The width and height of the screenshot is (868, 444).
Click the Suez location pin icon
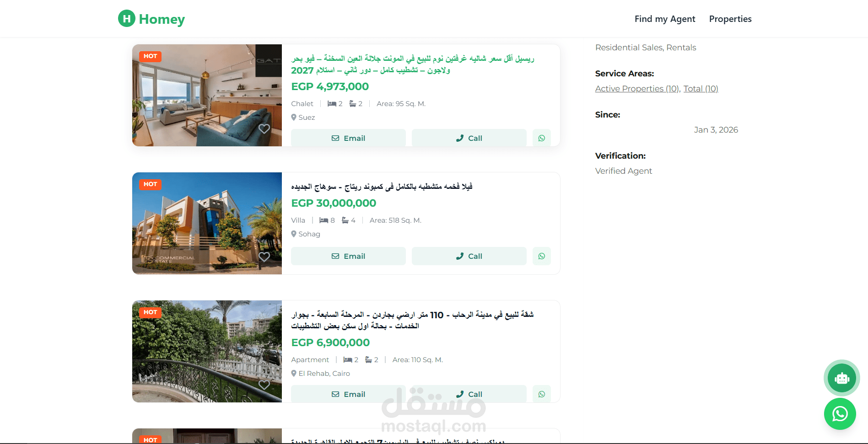[294, 118]
